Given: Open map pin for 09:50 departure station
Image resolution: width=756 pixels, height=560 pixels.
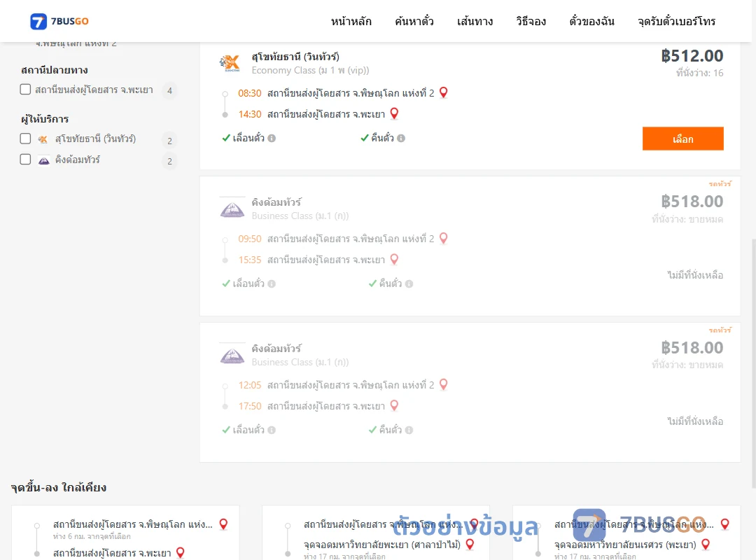Looking at the screenshot, I should 444,238.
